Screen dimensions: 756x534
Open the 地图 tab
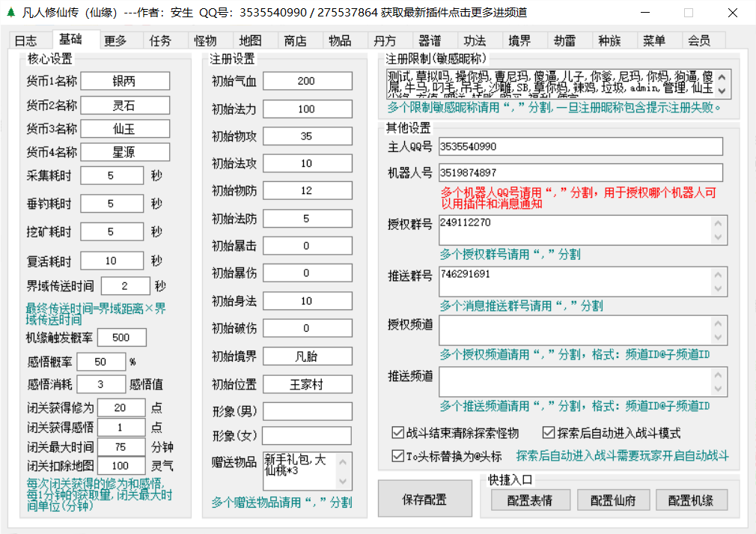coord(250,41)
